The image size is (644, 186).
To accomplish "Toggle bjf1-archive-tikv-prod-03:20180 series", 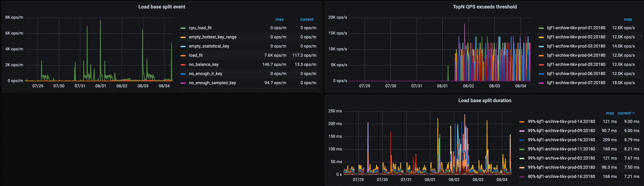I will click(576, 46).
